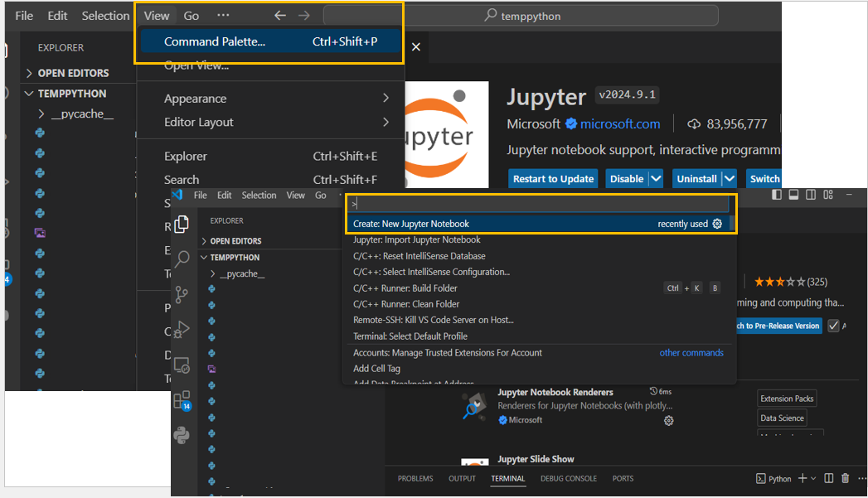Open Selection menu in lower window

click(x=259, y=196)
